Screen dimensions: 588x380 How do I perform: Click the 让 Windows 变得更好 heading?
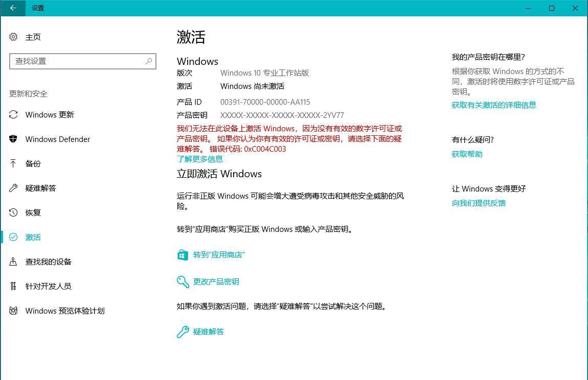tap(489, 189)
